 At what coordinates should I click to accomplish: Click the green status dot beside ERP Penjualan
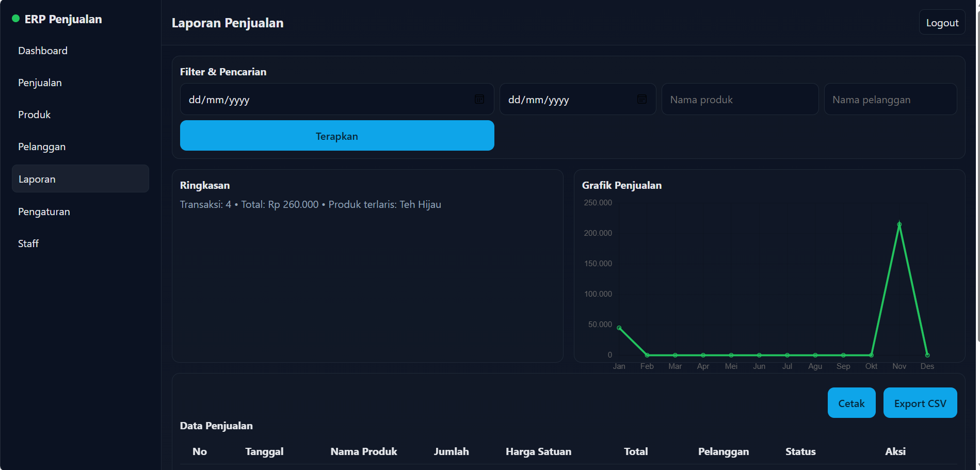tap(15, 19)
